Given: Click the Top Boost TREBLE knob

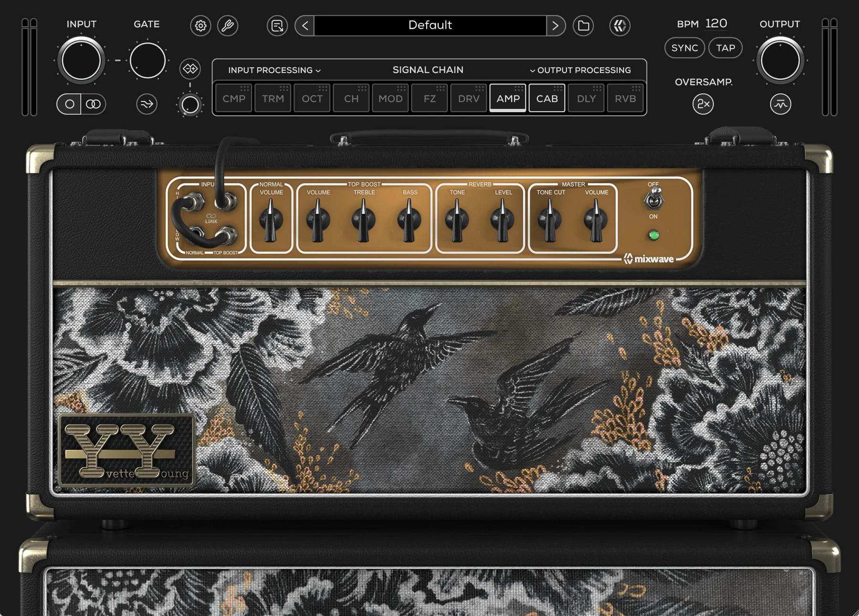Looking at the screenshot, I should point(363,220).
